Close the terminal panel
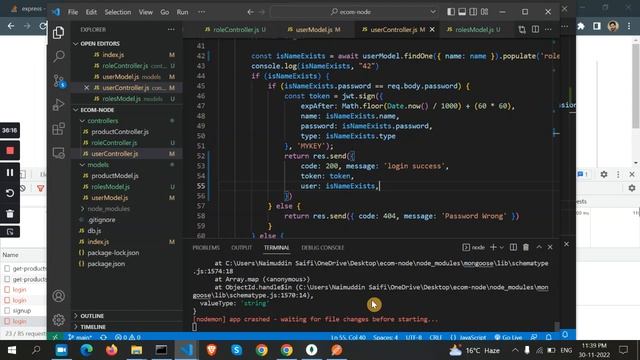This screenshot has height=360, width=640. 550,247
